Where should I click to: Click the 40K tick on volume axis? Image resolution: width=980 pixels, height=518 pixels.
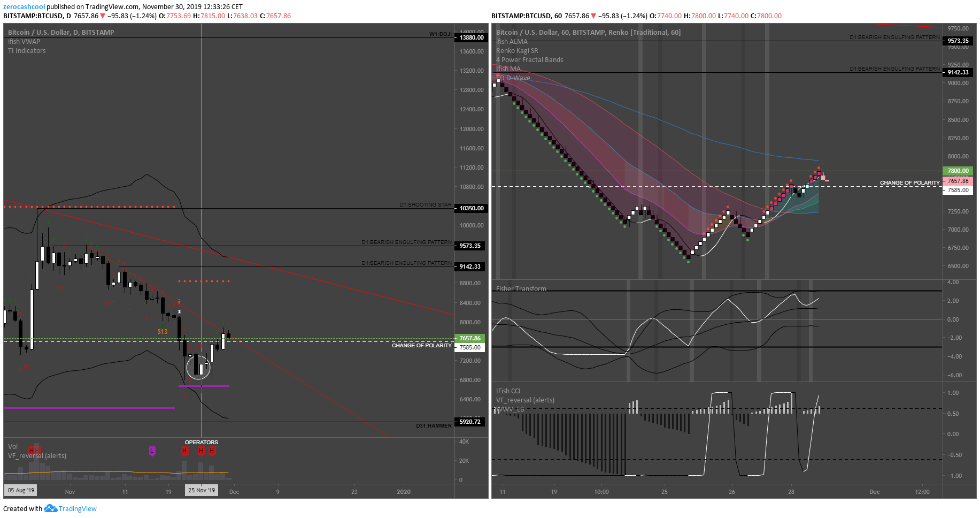pos(464,441)
